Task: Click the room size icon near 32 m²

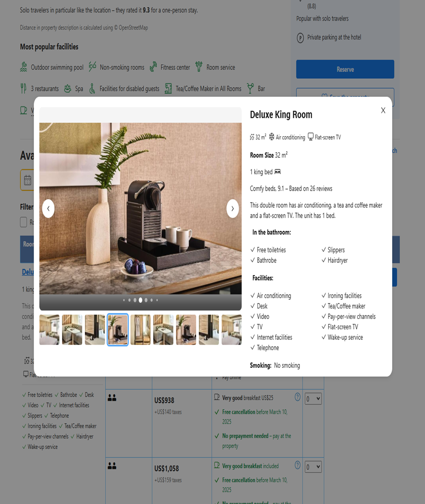Action: [252, 137]
